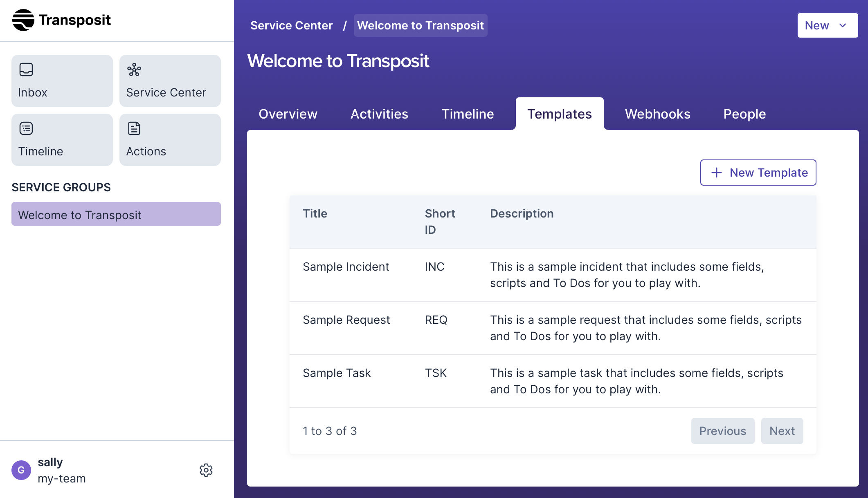Click the Service Center breadcrumb link
This screenshot has height=498, width=868.
coord(291,25)
